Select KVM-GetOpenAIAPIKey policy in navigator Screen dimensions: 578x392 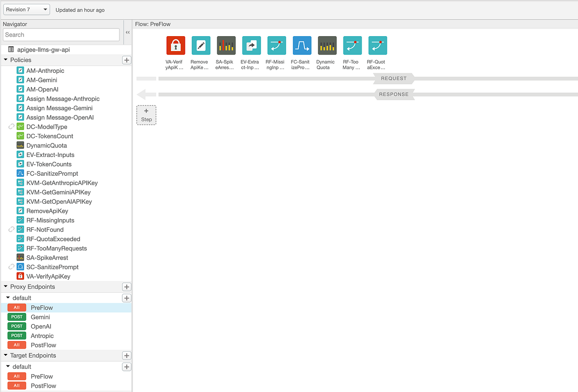59,202
